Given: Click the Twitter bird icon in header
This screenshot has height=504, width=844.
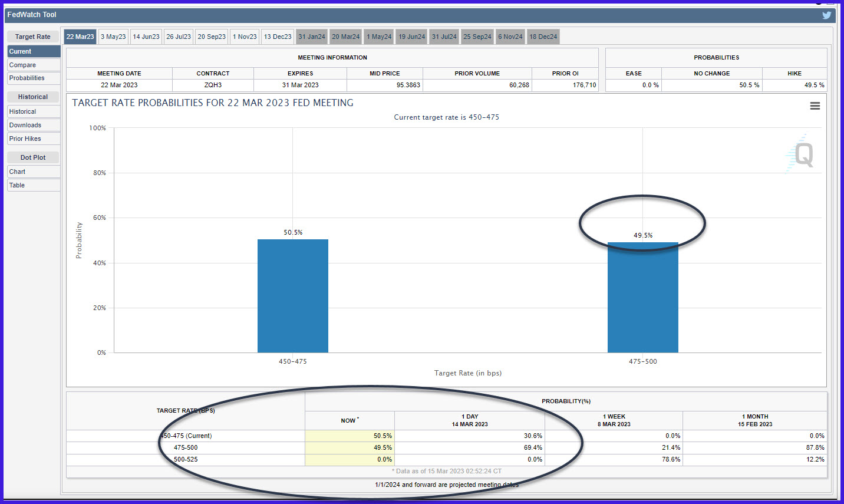Looking at the screenshot, I should tap(827, 15).
